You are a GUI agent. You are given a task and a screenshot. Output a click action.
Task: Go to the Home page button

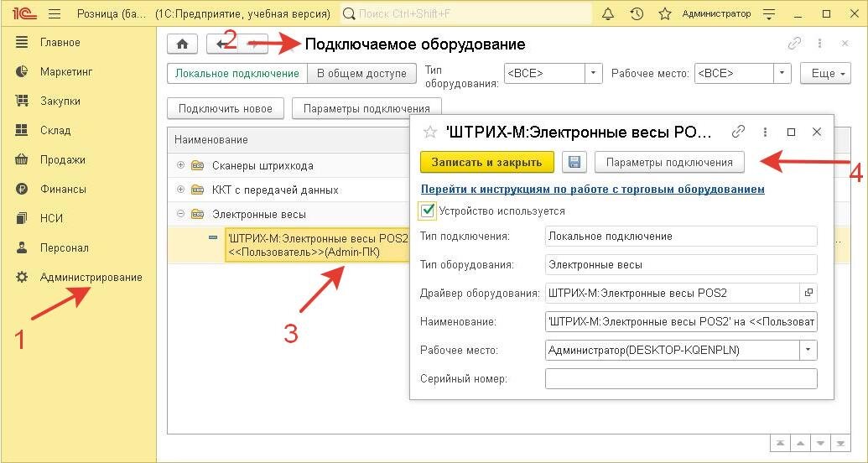click(182, 44)
